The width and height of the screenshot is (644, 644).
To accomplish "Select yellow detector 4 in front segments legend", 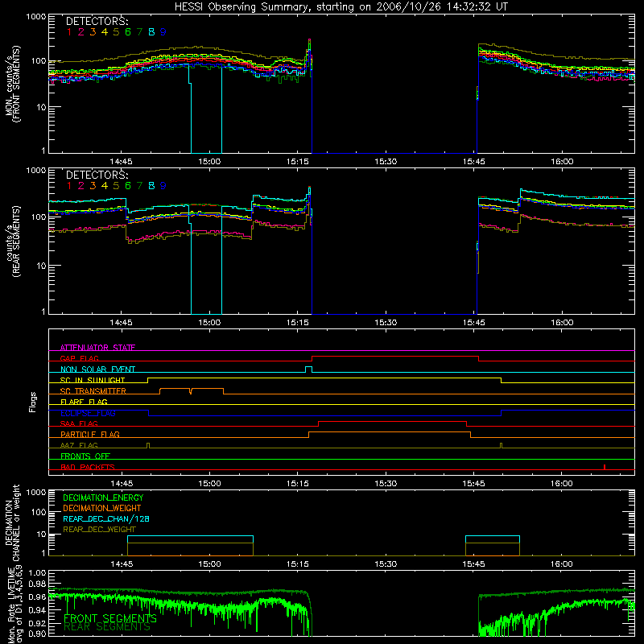I will [x=105, y=32].
